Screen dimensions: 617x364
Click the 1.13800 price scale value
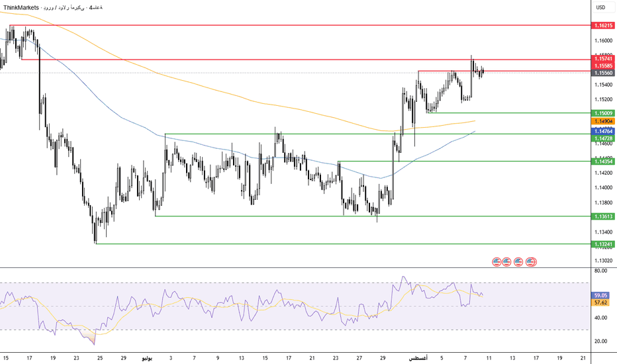tap(604, 203)
